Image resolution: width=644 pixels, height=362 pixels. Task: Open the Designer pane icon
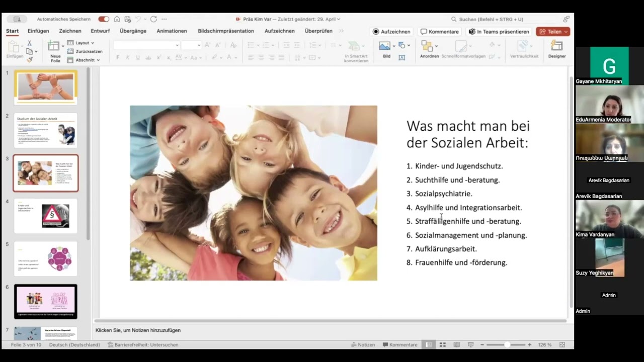click(556, 46)
